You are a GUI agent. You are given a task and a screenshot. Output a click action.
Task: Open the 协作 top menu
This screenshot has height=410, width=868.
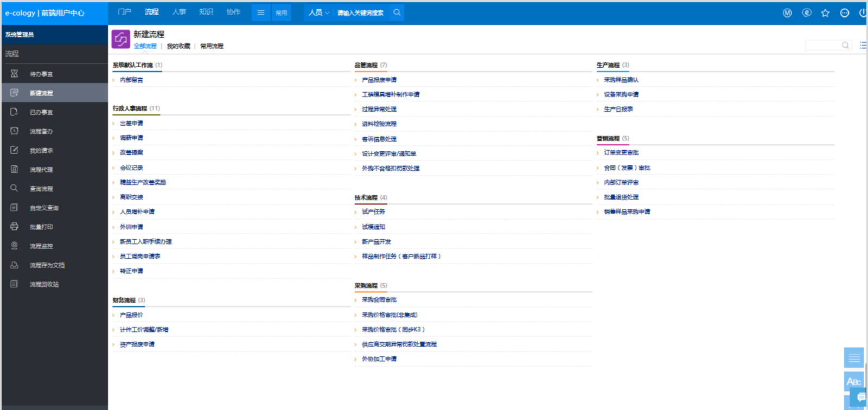[x=233, y=12]
